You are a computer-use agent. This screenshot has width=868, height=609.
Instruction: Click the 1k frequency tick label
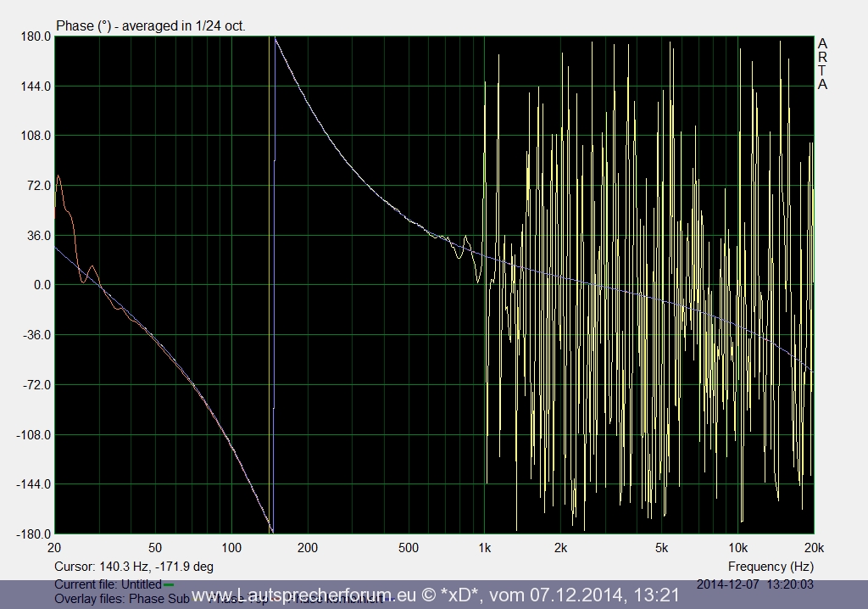pos(484,547)
